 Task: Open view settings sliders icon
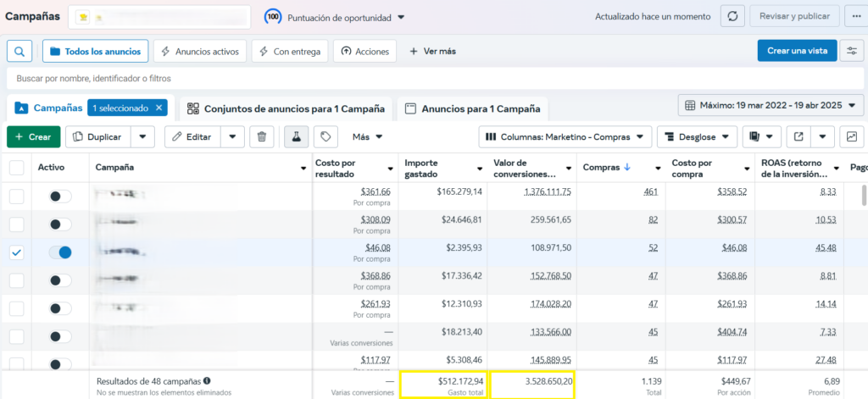coord(851,51)
